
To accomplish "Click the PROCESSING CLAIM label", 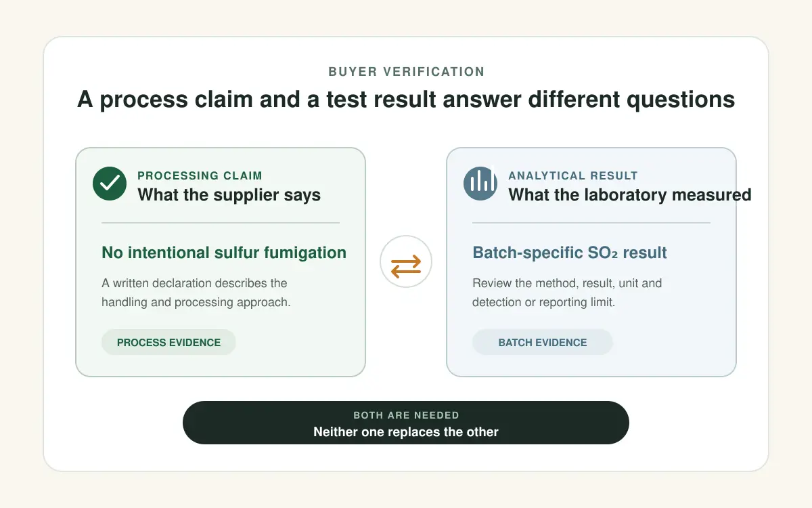I will 200,175.
